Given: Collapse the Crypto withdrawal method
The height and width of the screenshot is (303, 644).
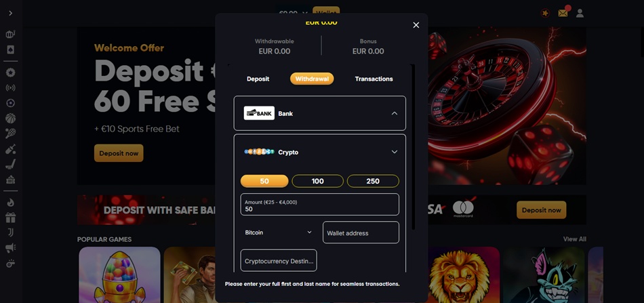Looking at the screenshot, I should [x=319, y=152].
